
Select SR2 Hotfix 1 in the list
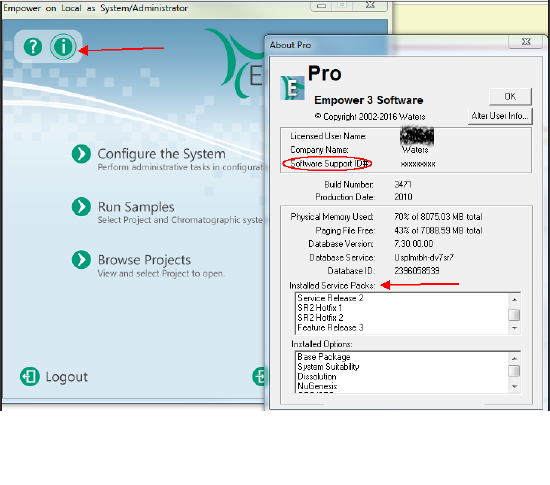tap(320, 308)
